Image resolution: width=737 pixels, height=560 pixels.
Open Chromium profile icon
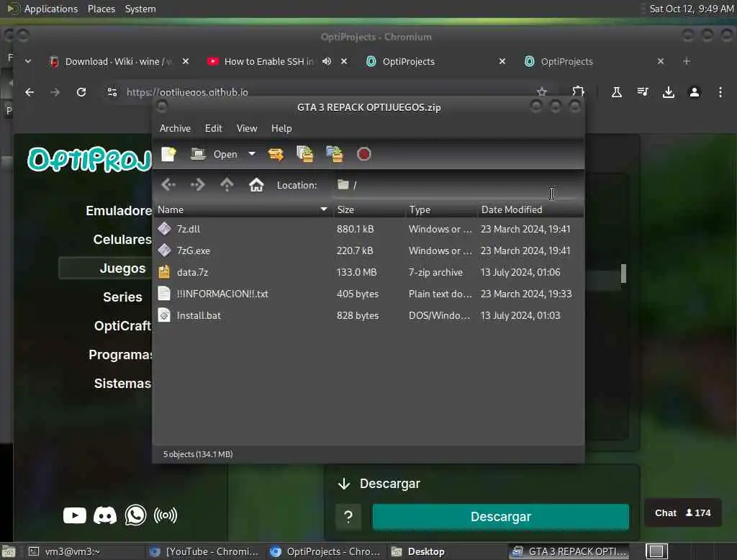click(695, 92)
